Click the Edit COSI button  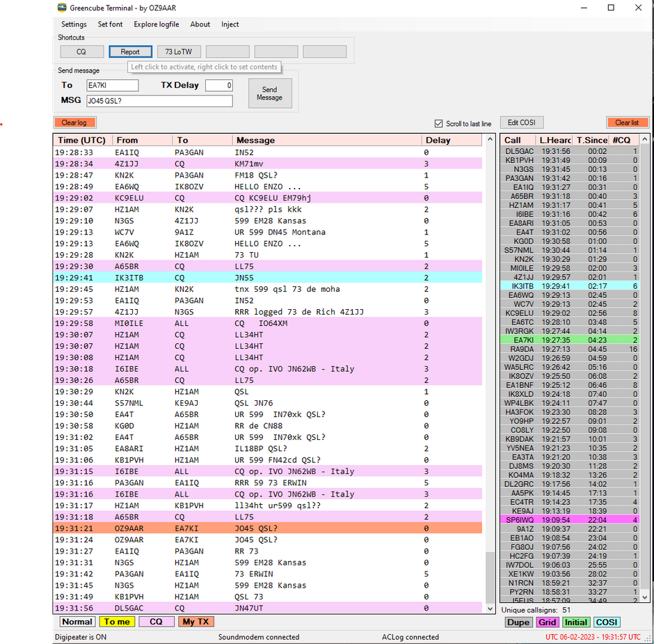point(521,123)
